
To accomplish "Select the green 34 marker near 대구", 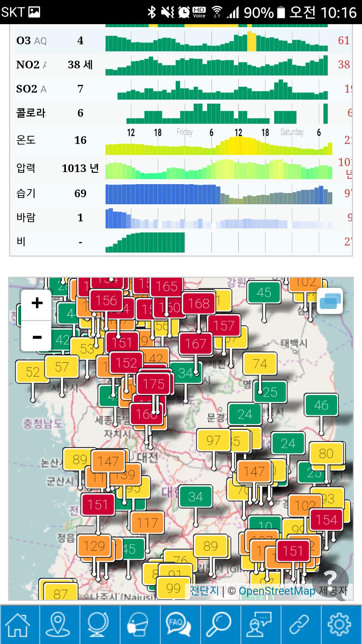I will coord(195,497).
